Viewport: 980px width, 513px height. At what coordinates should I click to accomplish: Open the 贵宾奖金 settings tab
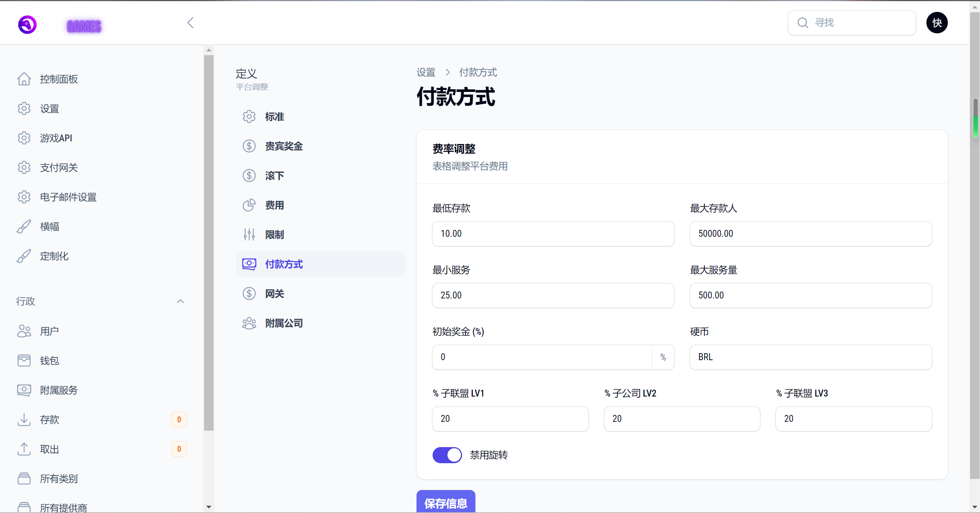coord(284,146)
